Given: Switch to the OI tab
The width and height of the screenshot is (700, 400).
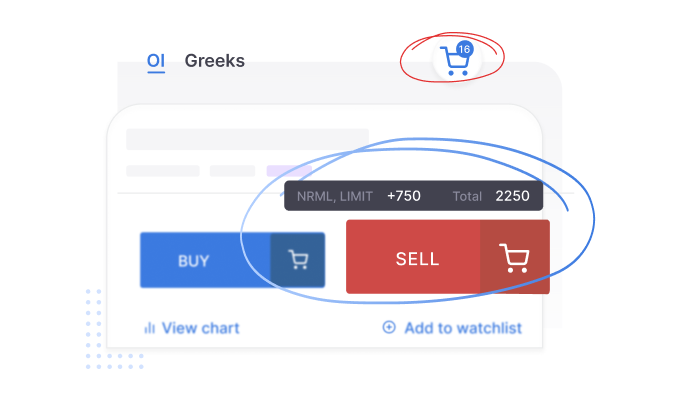Looking at the screenshot, I should click(x=156, y=61).
